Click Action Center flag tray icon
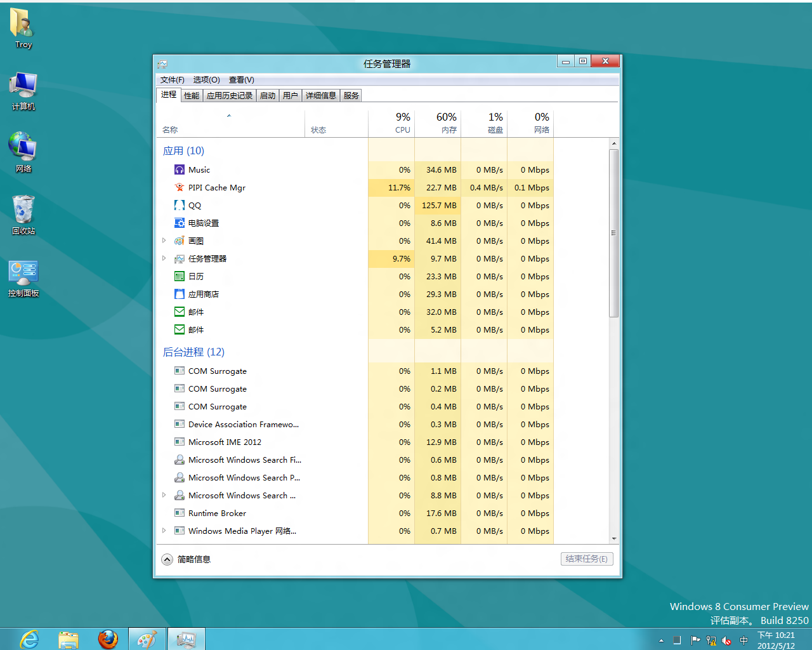Image resolution: width=812 pixels, height=650 pixels. 695,640
